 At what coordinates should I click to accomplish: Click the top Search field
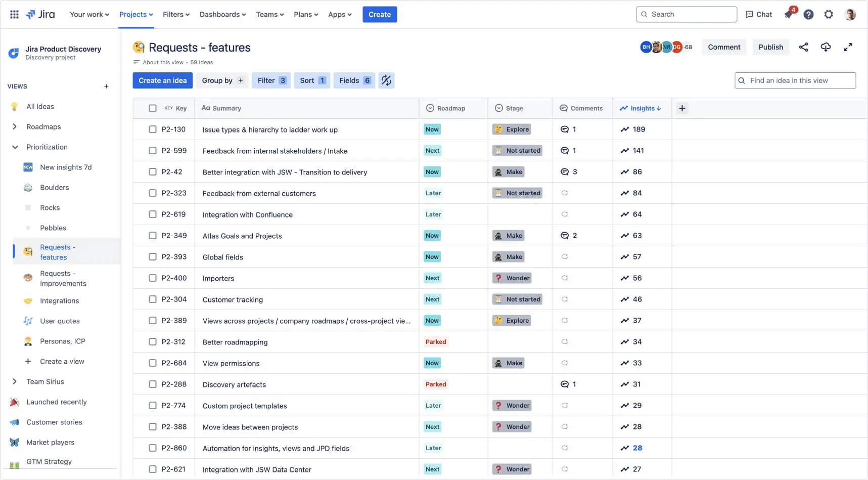click(x=687, y=14)
